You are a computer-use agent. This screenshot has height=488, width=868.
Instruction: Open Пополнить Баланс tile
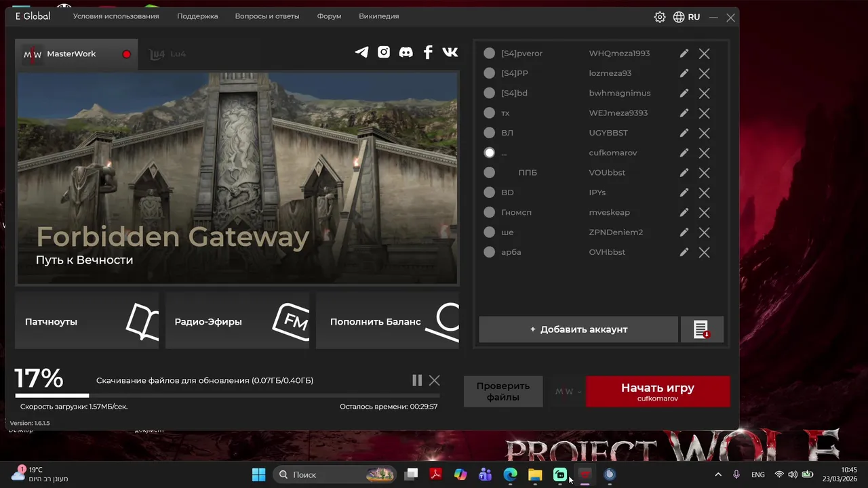tap(388, 321)
